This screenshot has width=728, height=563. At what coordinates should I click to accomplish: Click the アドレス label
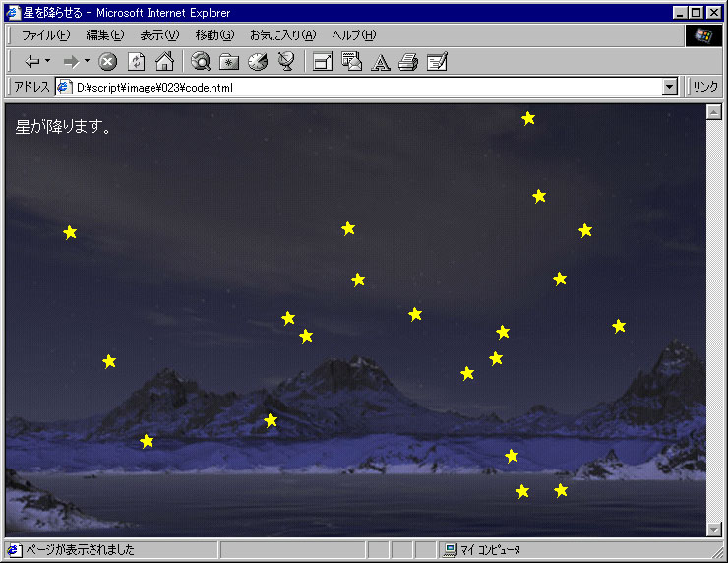[31, 87]
